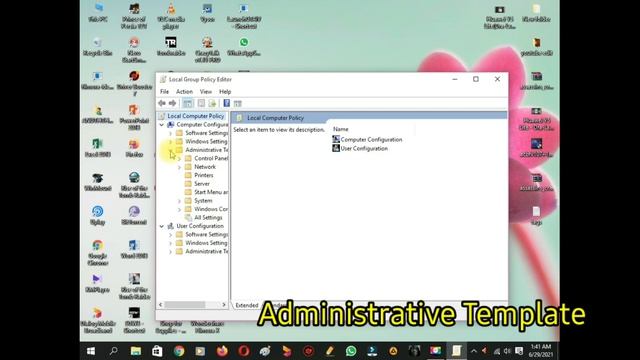Click the Export List toolbar icon
Viewport: 640px width, 360px height.
point(212,103)
